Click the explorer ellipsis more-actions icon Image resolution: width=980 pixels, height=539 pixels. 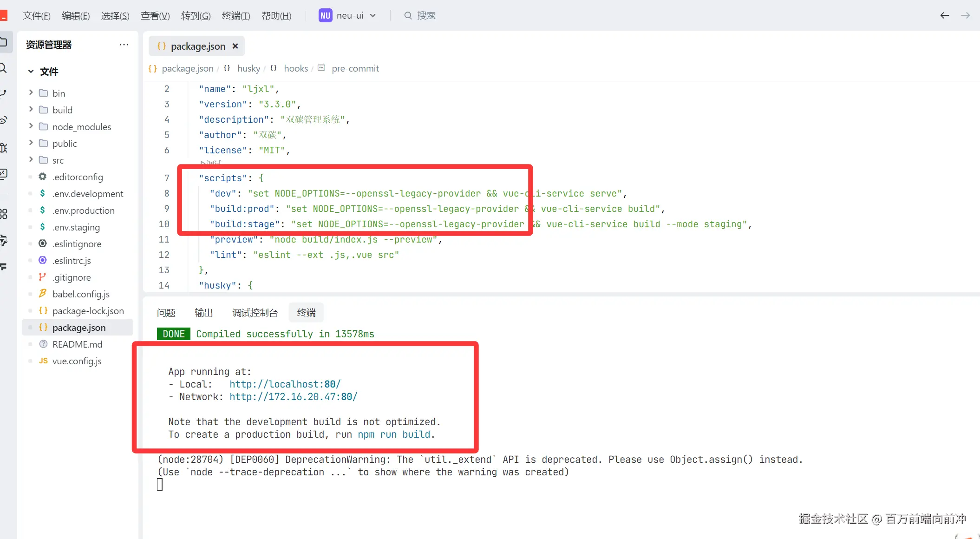(124, 45)
